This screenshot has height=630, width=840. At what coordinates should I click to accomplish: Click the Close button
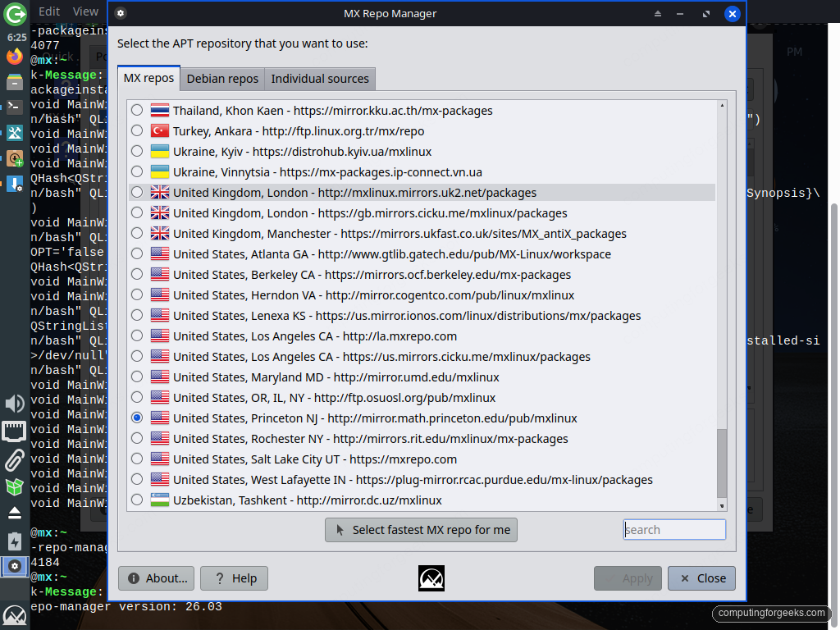point(702,578)
